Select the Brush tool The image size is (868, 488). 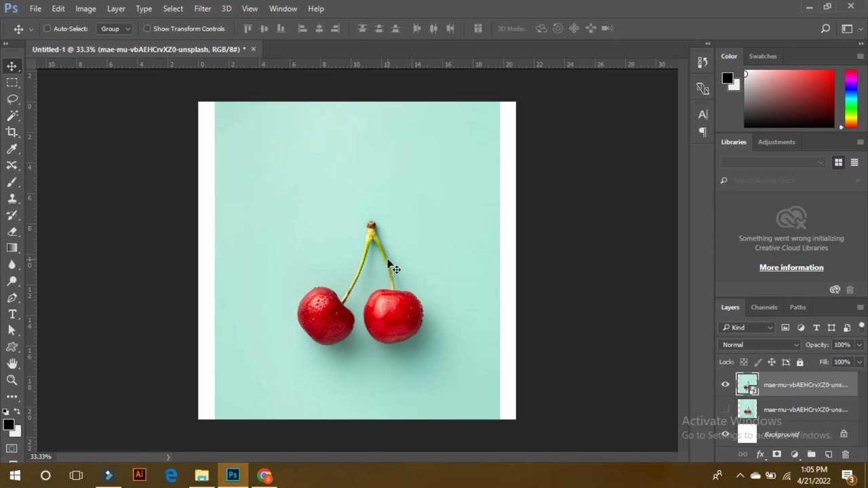[12, 182]
